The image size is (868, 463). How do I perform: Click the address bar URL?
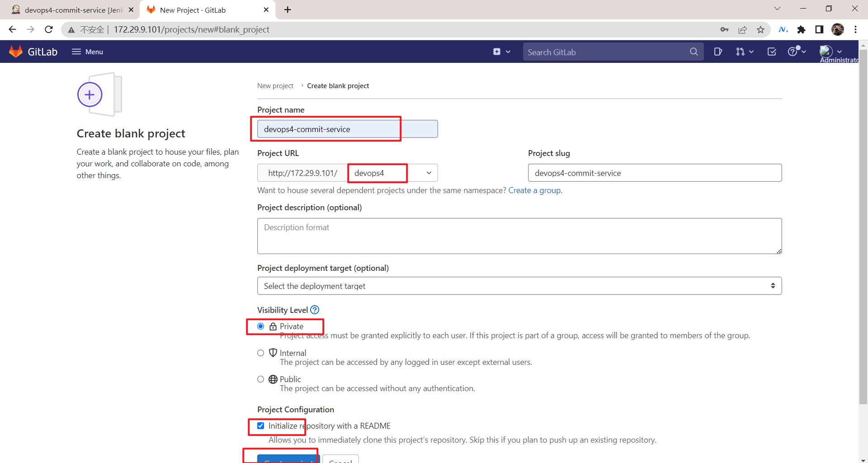(x=191, y=29)
